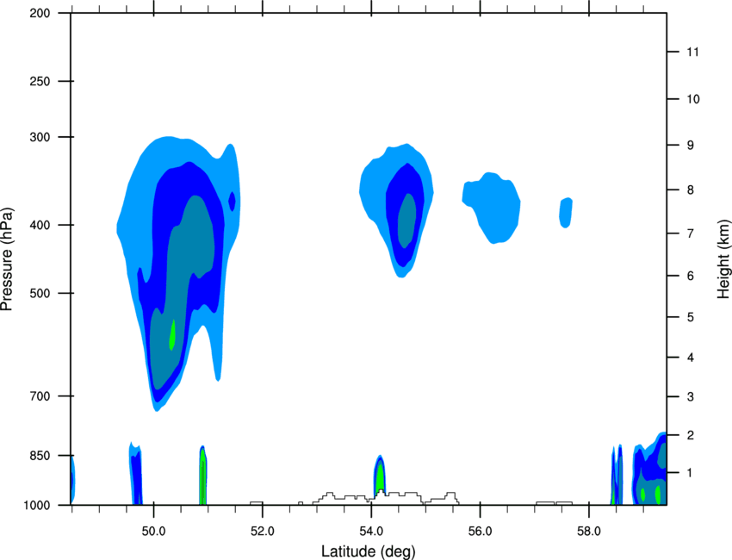The width and height of the screenshot is (732, 560).
Task: Click the 54.0 latitude tick label
Action: 371,532
